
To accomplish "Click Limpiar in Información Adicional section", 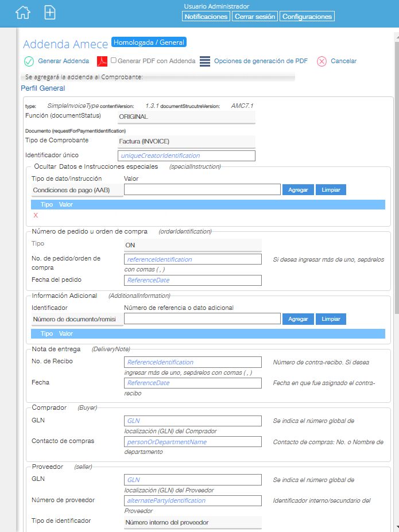I will tap(331, 319).
